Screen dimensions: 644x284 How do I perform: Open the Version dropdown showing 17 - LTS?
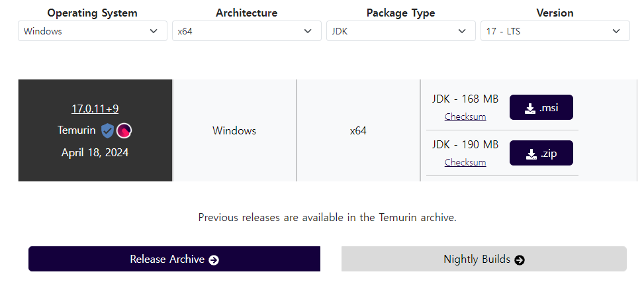coord(555,31)
